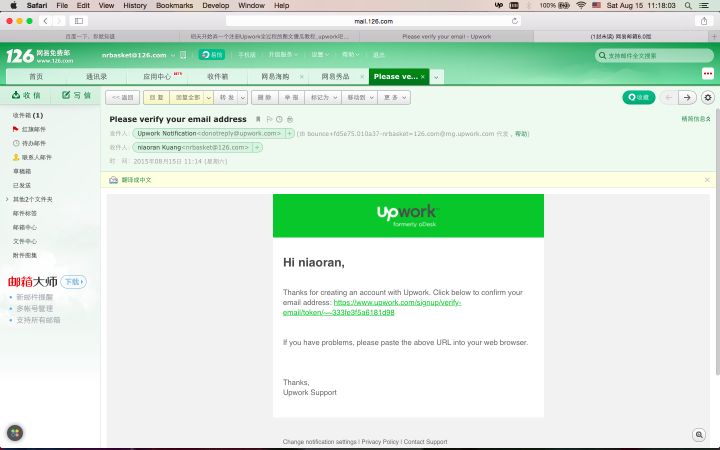Open the 更多 more dropdown
Screen dimensions: 720x450
(x=394, y=97)
